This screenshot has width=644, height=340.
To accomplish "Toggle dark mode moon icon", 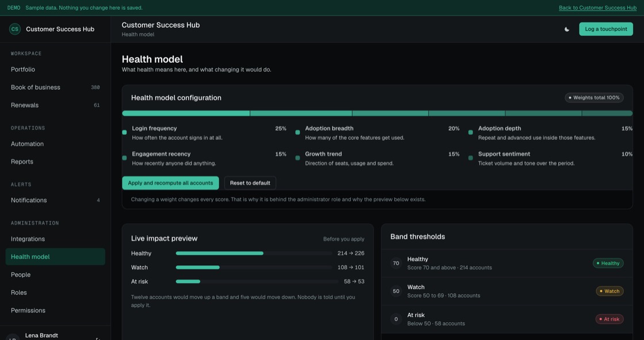I will pyautogui.click(x=567, y=29).
